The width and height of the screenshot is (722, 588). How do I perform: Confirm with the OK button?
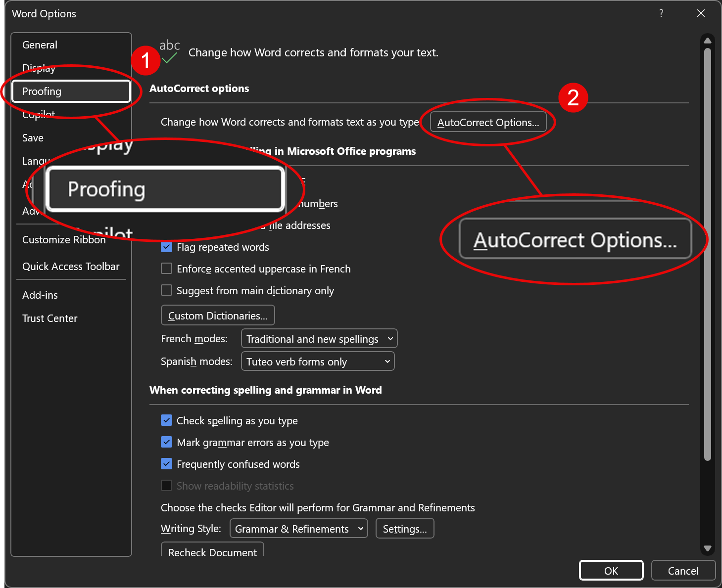point(611,571)
